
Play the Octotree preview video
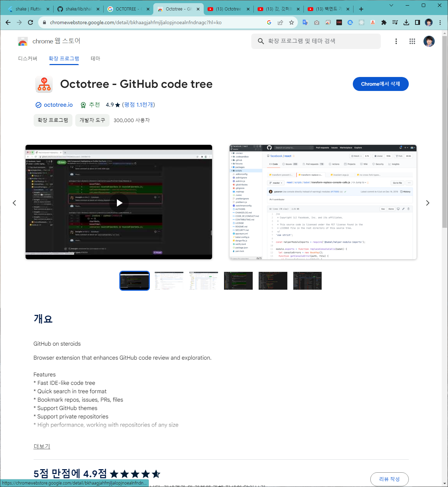tap(119, 203)
